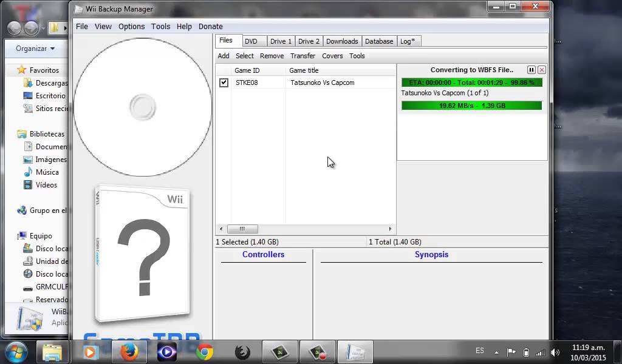Uncheck the Tatsunoko Vs Capcom game checkbox
The image size is (622, 364).
[x=224, y=83]
